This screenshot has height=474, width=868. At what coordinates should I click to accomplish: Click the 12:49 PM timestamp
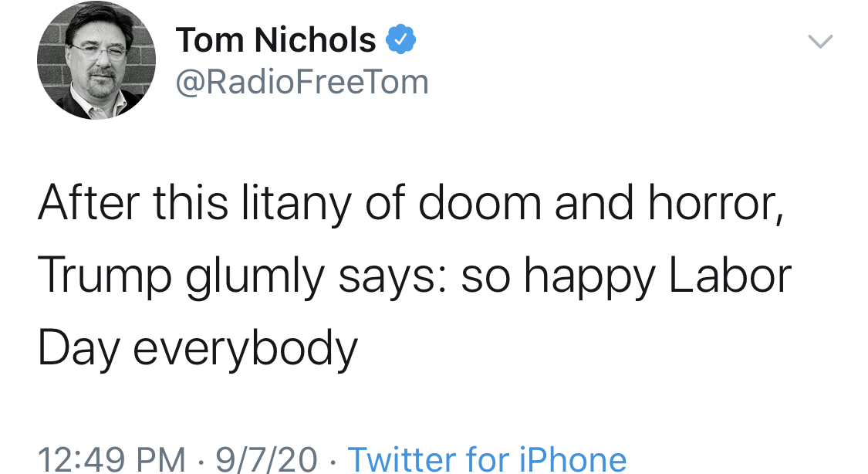coord(112,459)
